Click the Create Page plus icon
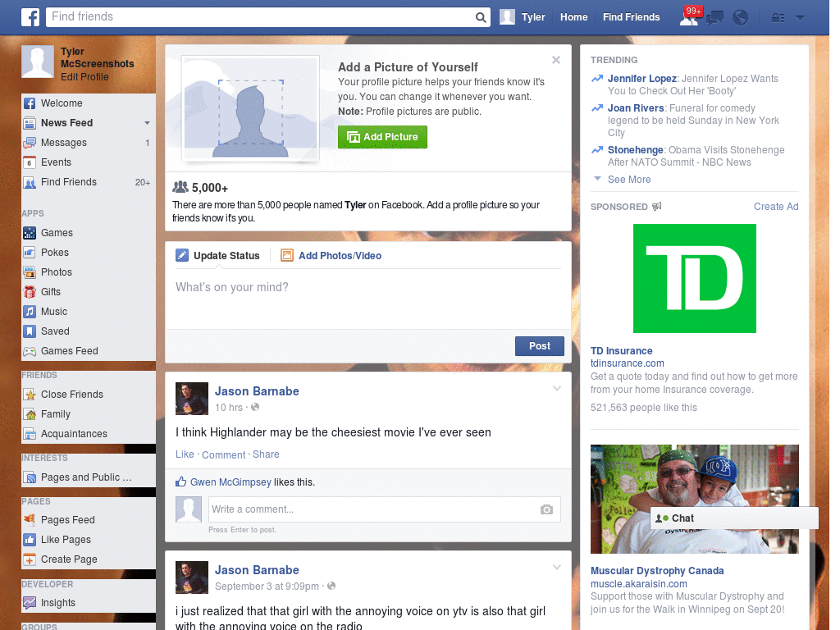Image resolution: width=840 pixels, height=630 pixels. tap(30, 559)
